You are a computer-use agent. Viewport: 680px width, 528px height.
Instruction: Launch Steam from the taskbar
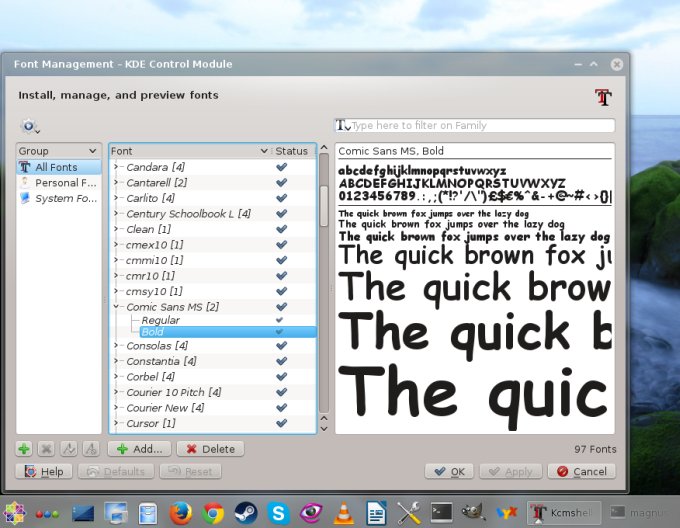[245, 513]
